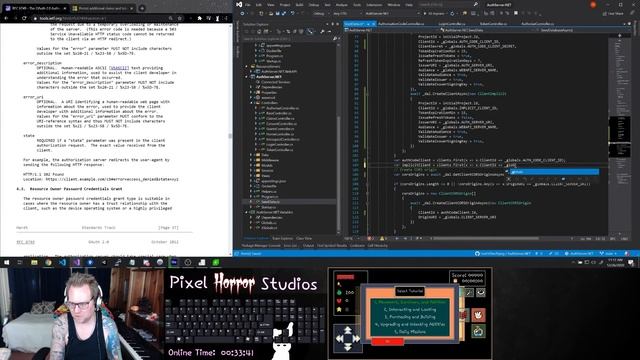Viewport: 640px width, 360px height.
Task: Switch to the AuthorizationCodeController.cs editor tab
Action: [x=401, y=24]
